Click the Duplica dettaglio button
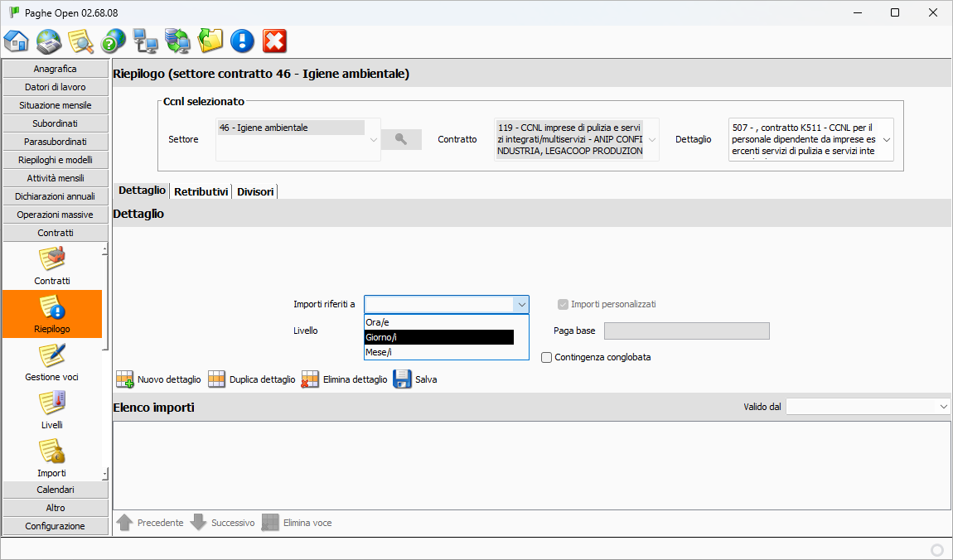 pyautogui.click(x=253, y=379)
